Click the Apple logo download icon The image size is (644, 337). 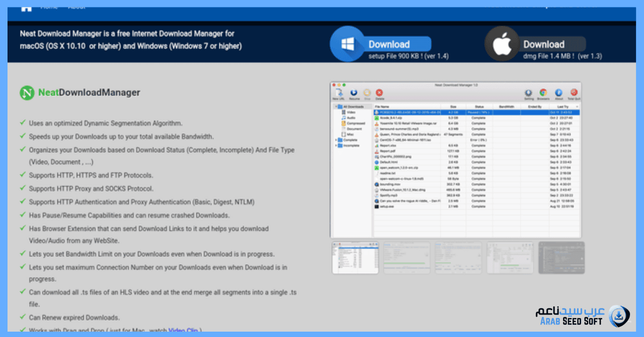coord(503,45)
